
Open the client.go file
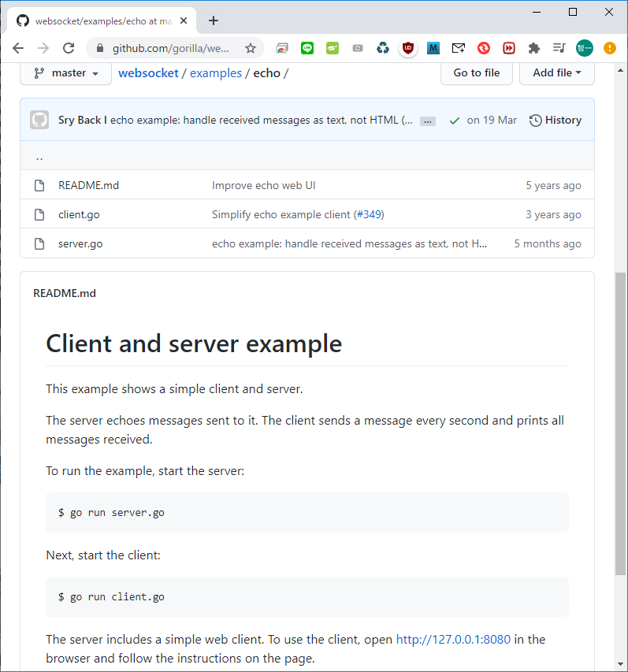point(79,214)
